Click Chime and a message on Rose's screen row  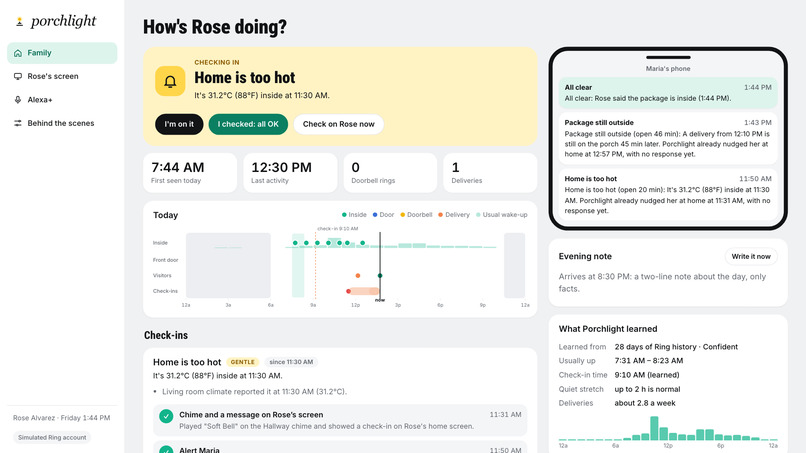[340, 420]
